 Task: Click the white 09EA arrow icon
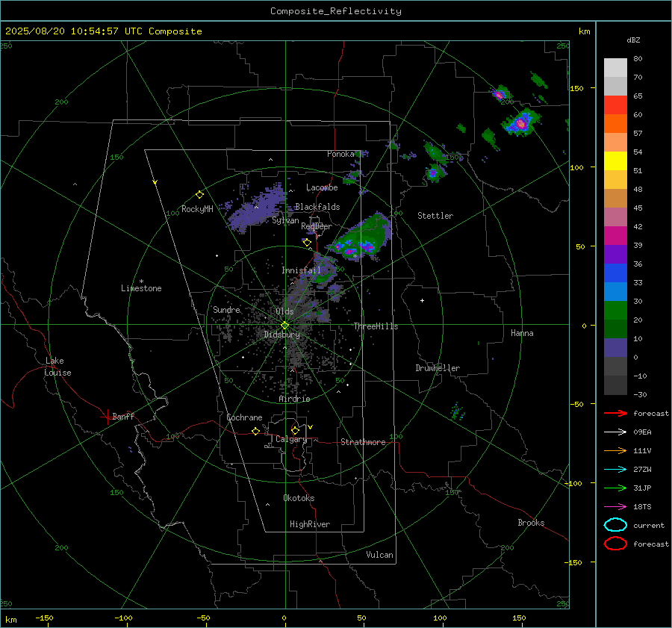pos(615,432)
